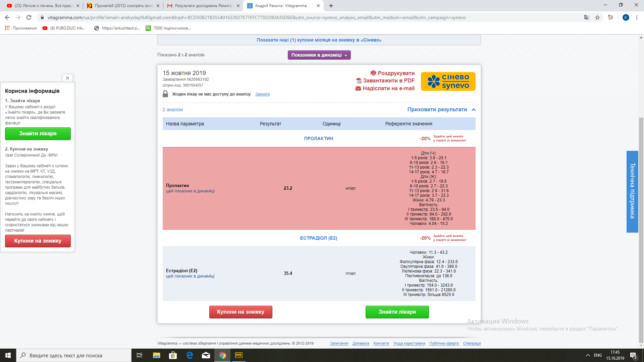This screenshot has width=644, height=362.
Task: Click the Змінити access link
Action: [x=262, y=94]
